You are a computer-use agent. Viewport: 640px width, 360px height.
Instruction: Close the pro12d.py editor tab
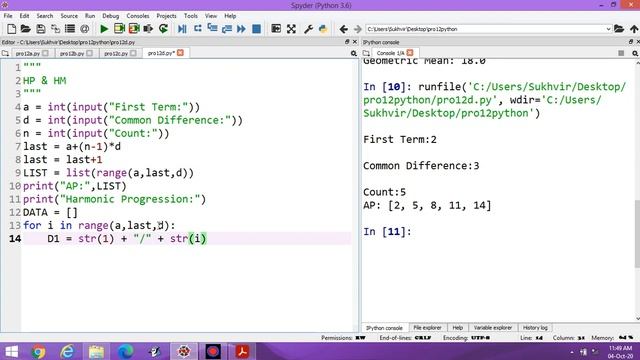[x=180, y=53]
